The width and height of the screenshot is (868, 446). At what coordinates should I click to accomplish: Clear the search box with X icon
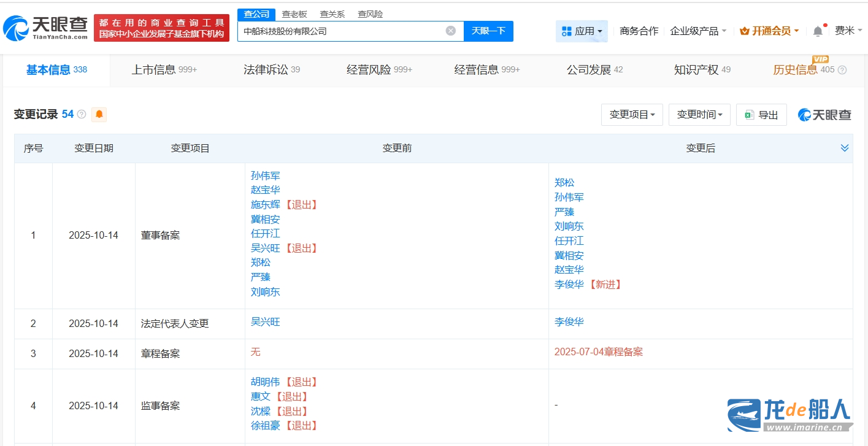coord(451,31)
